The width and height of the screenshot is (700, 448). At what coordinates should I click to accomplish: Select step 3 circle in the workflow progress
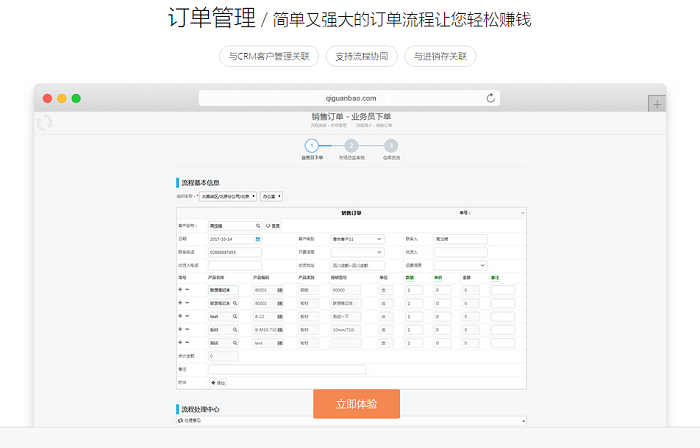[x=391, y=145]
